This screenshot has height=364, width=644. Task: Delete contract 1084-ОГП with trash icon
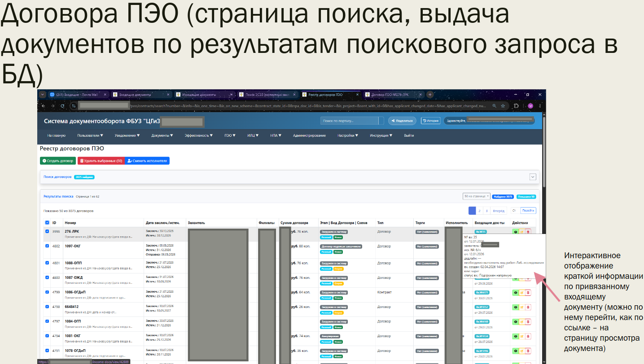[x=528, y=321]
